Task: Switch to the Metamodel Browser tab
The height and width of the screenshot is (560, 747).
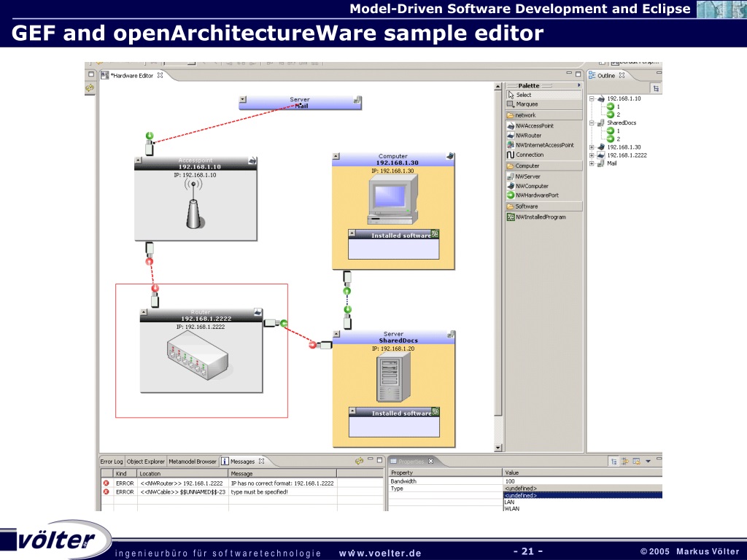Action: tap(193, 462)
